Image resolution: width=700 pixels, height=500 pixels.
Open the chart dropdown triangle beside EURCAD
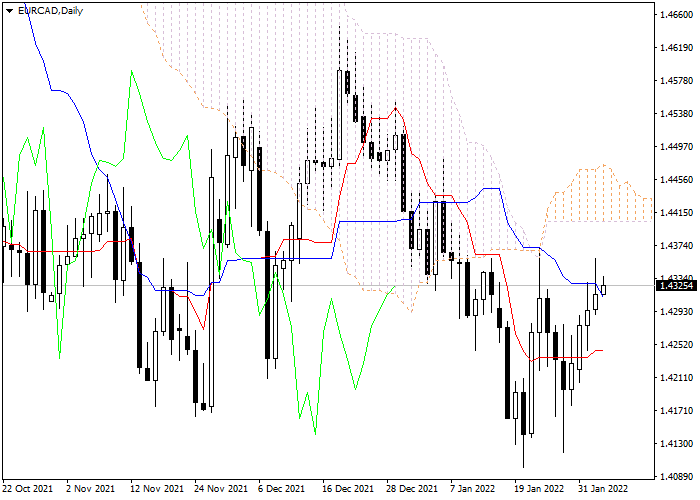[9, 11]
